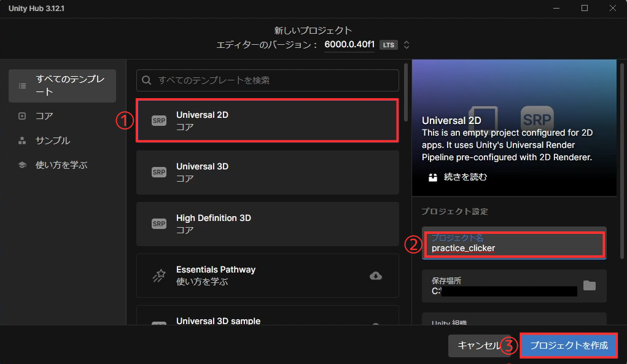
Task: Click the LTS badge
Action: pyautogui.click(x=389, y=45)
